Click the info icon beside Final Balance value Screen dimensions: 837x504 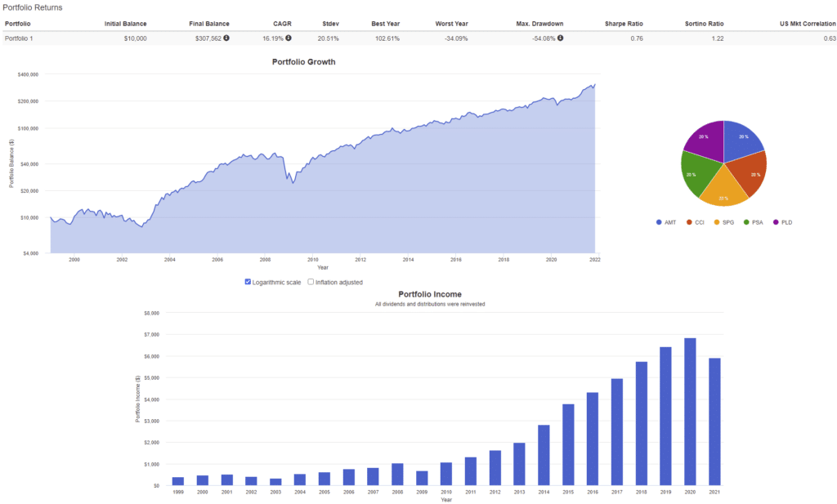pyautogui.click(x=226, y=38)
